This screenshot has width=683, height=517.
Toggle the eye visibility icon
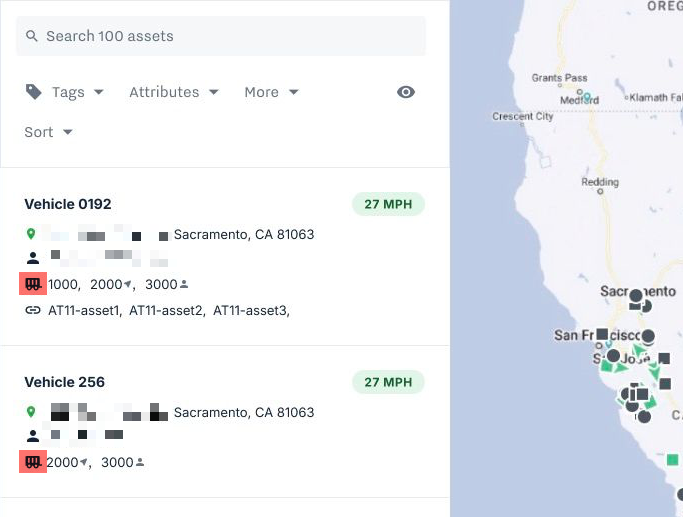[x=405, y=92]
